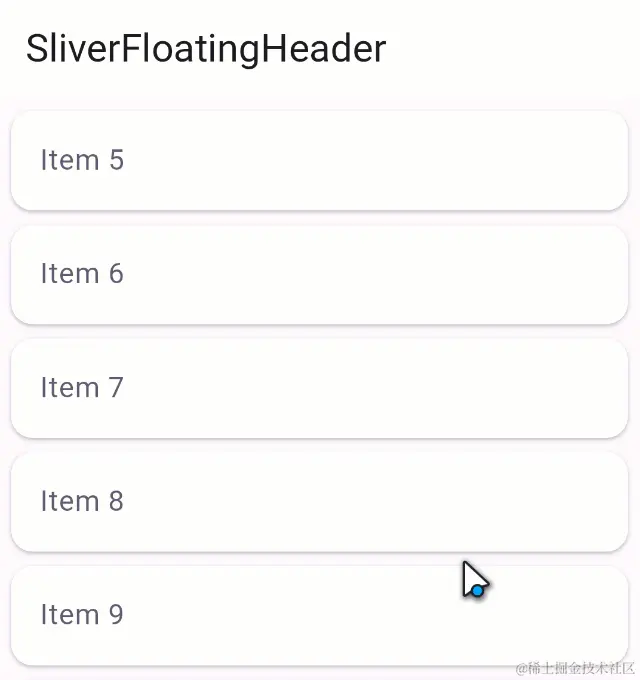
Task: Open the Item 6 card
Action: coord(320,274)
